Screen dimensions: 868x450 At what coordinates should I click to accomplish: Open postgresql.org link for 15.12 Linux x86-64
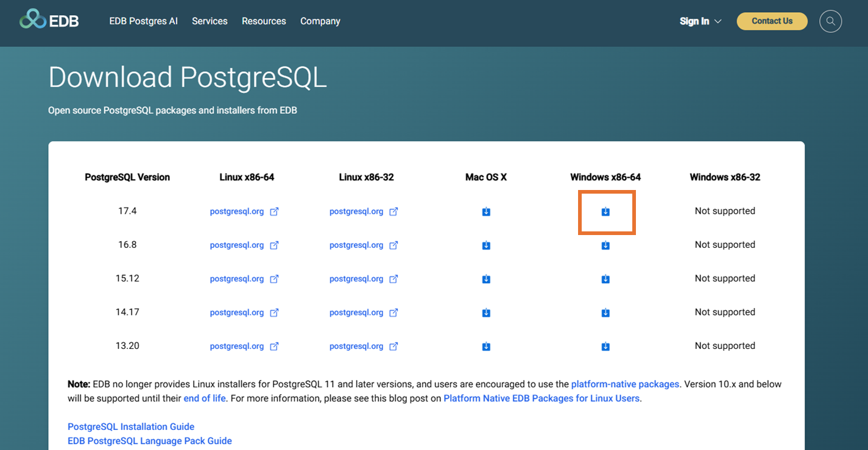coord(237,278)
